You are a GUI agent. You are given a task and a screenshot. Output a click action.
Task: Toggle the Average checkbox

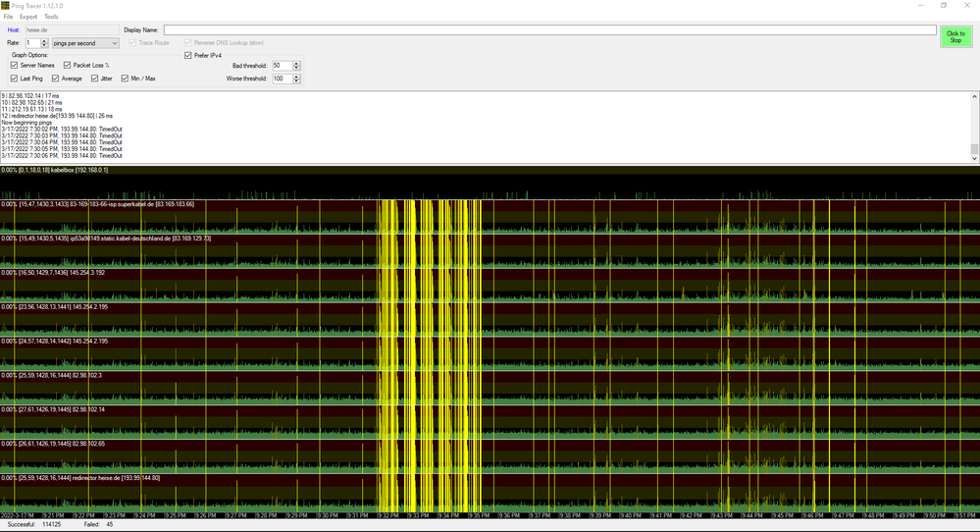pos(67,79)
